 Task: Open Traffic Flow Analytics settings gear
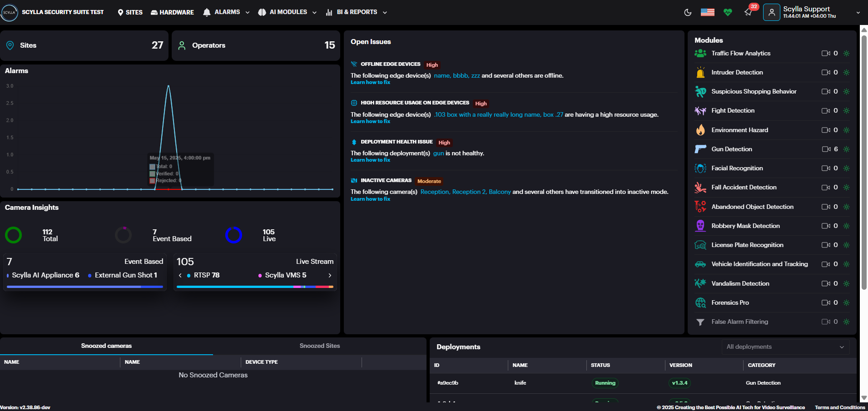coord(846,54)
